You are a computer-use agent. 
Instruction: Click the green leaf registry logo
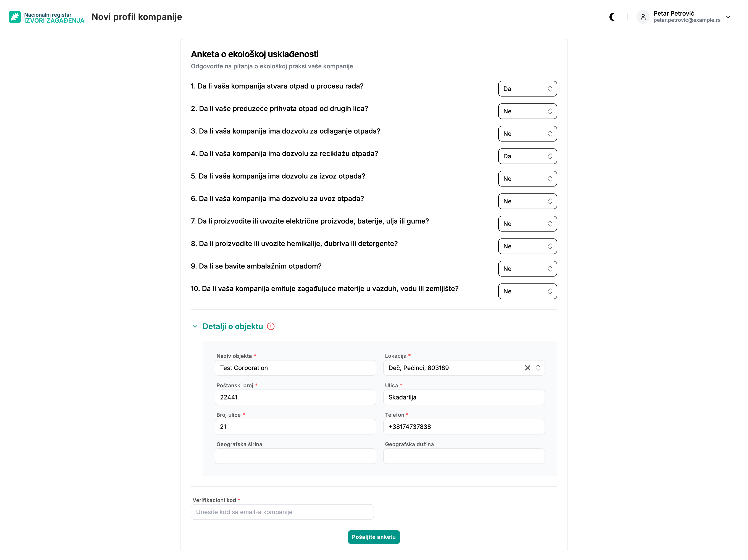click(15, 17)
